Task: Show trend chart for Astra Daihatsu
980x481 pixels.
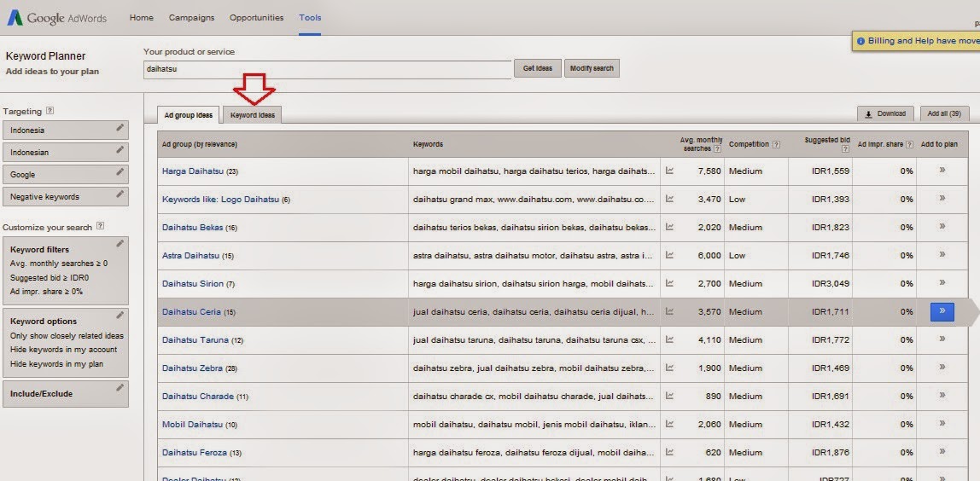Action: click(x=669, y=255)
